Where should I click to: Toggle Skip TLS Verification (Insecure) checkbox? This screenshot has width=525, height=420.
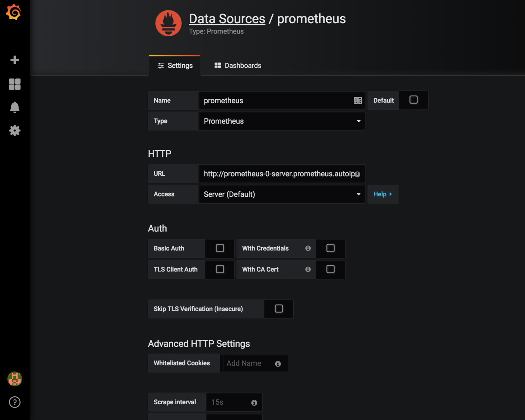click(279, 309)
